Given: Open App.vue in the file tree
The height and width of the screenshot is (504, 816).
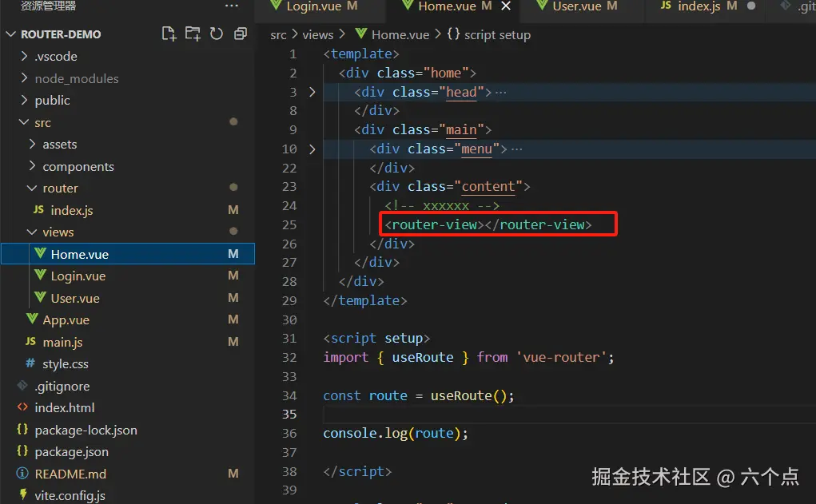Looking at the screenshot, I should pyautogui.click(x=128, y=319).
